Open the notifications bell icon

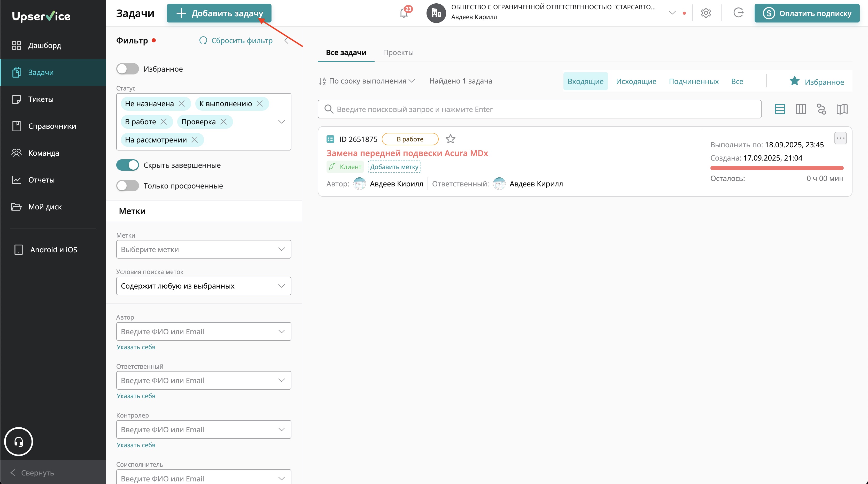(x=403, y=13)
